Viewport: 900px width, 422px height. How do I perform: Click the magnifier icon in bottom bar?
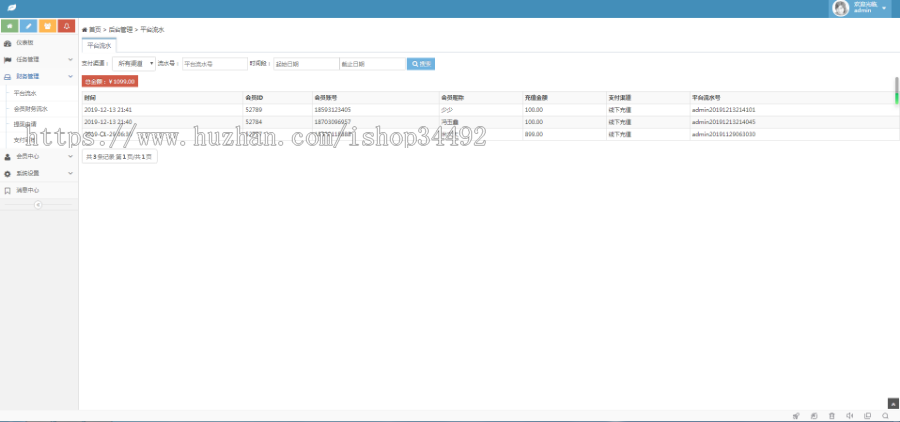(885, 415)
